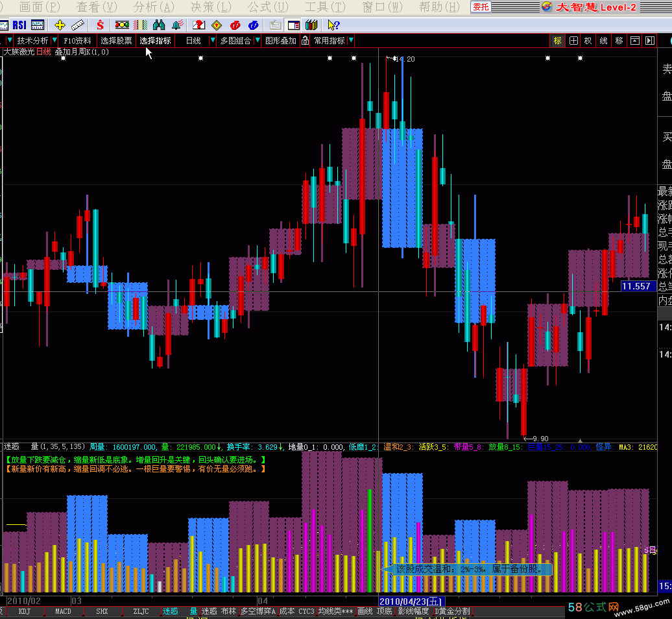The height and width of the screenshot is (619, 672).
Task: Open the alarm bell alert icon
Action: point(176,25)
